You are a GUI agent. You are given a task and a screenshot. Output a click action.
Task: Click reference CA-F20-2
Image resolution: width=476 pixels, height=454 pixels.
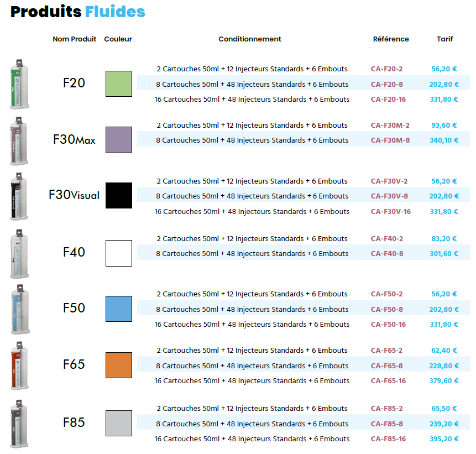pyautogui.click(x=386, y=69)
